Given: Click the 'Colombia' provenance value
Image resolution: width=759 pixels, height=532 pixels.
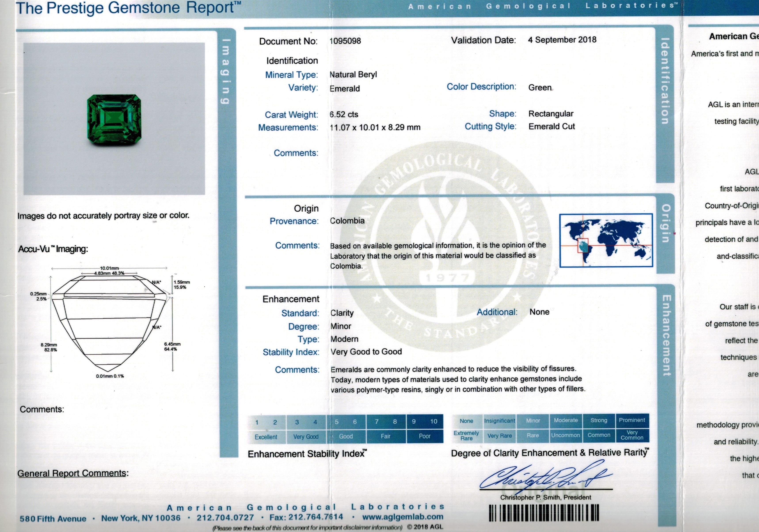Looking at the screenshot, I should coord(347,221).
